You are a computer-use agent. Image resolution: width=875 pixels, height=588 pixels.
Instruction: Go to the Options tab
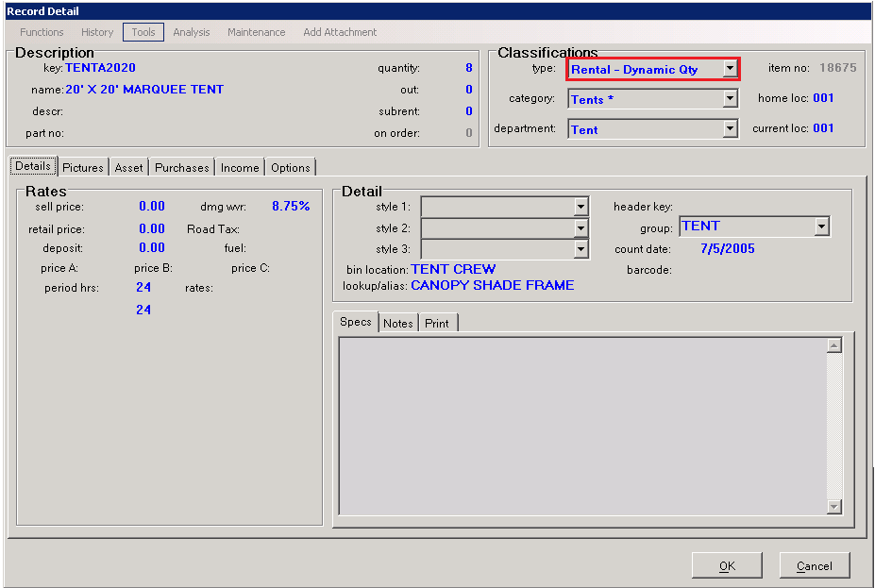[291, 167]
